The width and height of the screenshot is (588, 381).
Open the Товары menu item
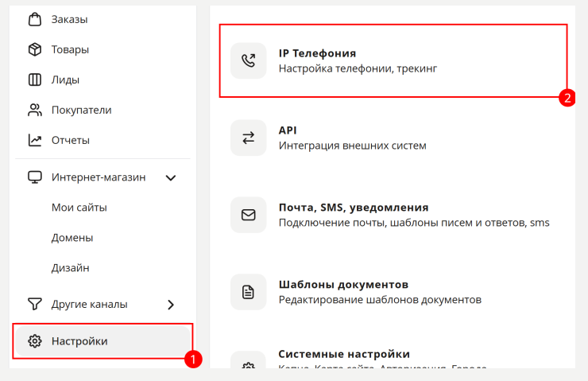(70, 49)
